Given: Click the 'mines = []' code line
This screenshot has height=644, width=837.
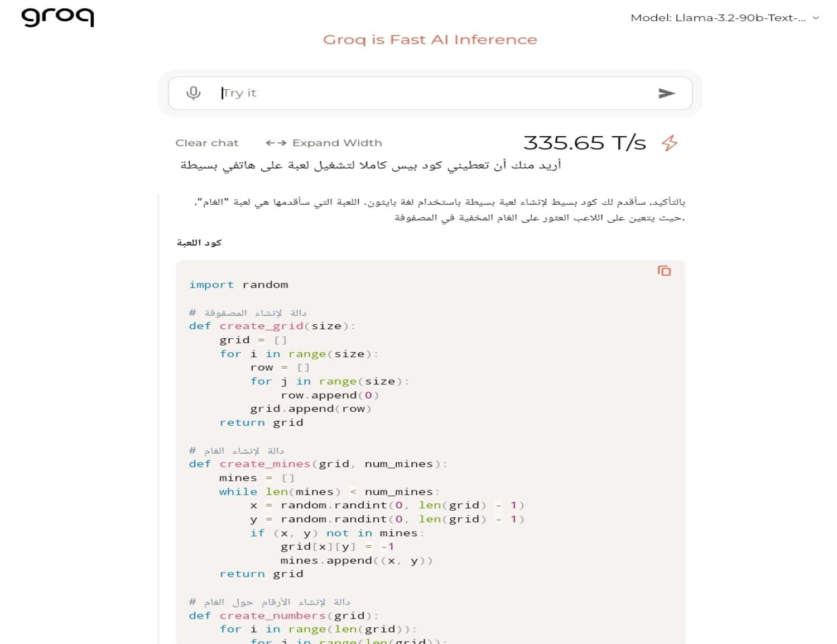Looking at the screenshot, I should 257,478.
